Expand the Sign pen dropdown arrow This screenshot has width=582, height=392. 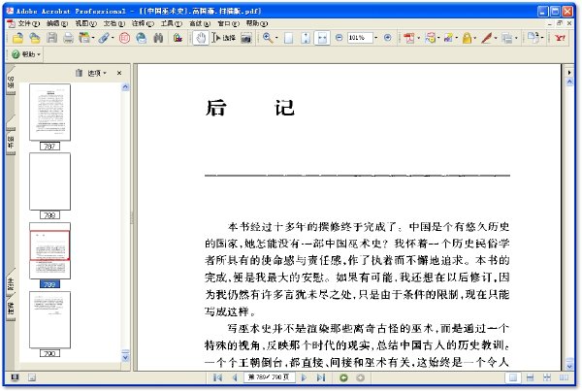pos(496,38)
